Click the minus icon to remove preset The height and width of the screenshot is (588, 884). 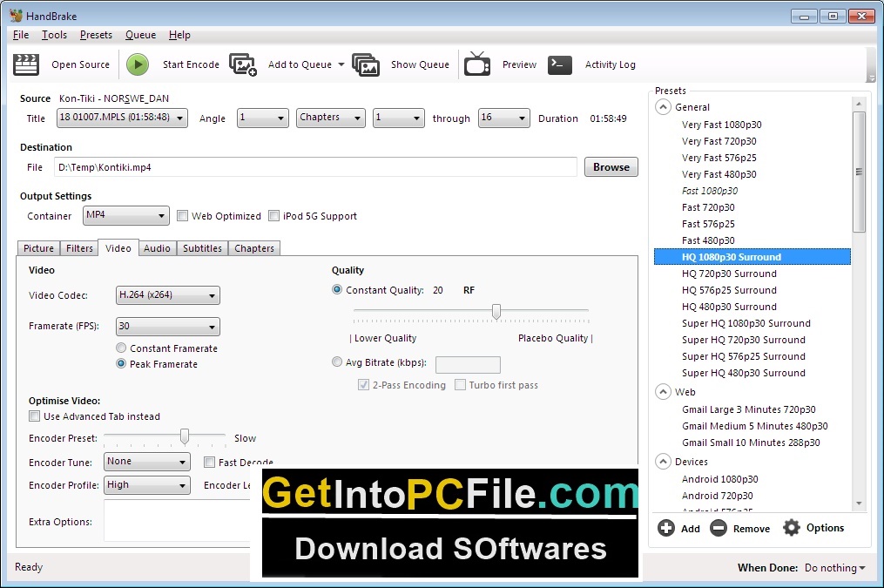pos(719,528)
